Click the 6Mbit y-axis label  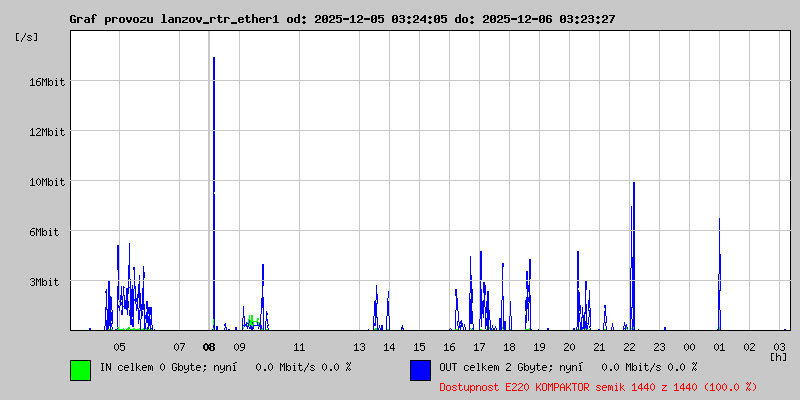click(47, 232)
